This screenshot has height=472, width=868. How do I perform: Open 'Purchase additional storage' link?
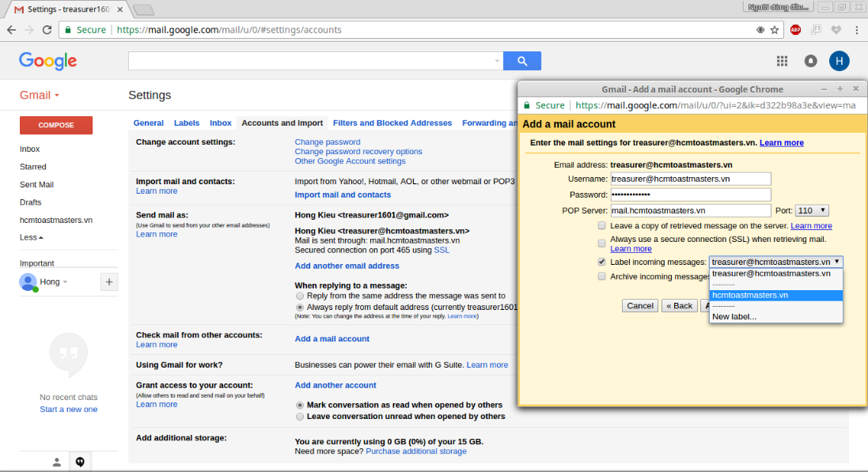coord(415,451)
